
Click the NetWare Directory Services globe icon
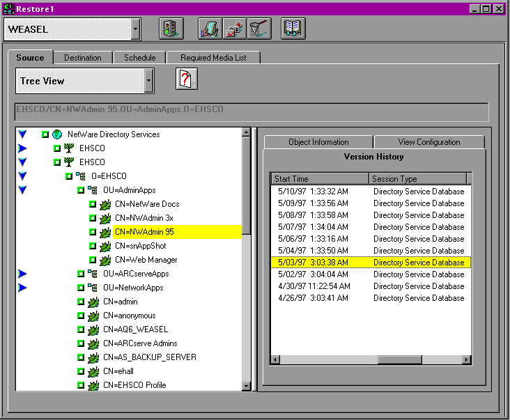click(x=57, y=134)
